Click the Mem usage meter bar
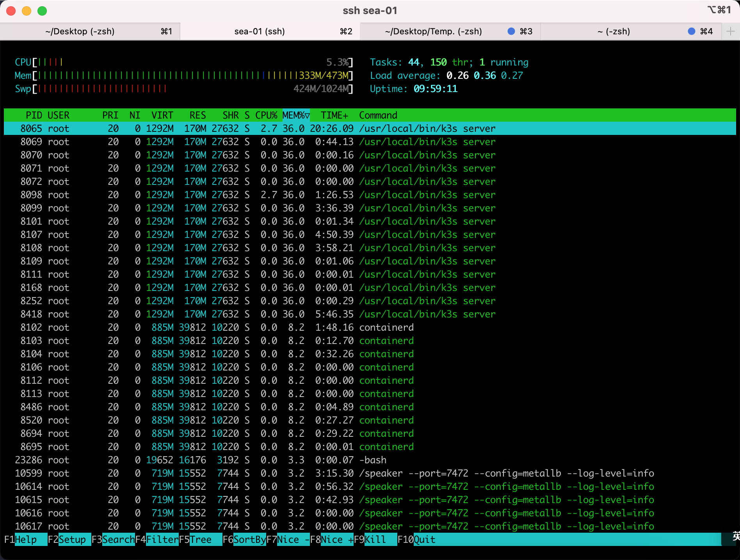This screenshot has width=740, height=560. pyautogui.click(x=184, y=75)
